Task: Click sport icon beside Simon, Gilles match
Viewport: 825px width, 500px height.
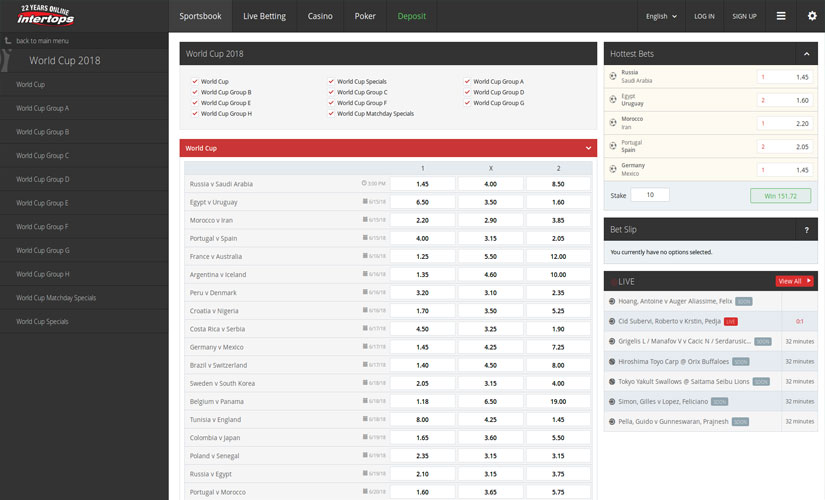Action: 612,402
